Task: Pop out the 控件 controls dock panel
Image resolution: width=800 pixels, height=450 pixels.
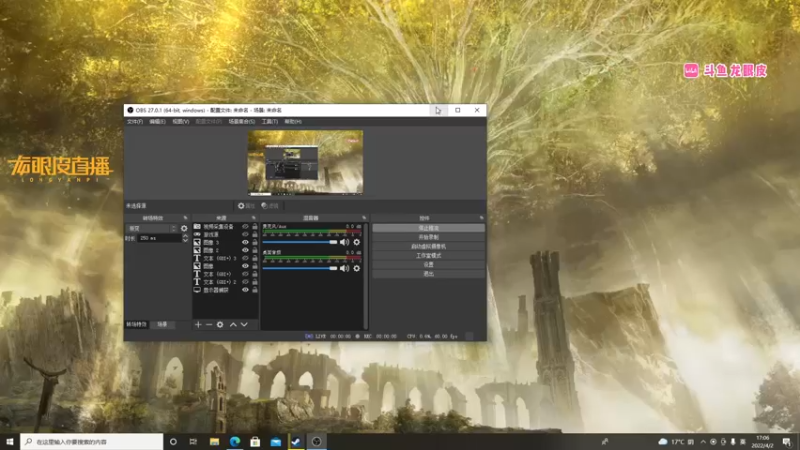Action: click(482, 218)
